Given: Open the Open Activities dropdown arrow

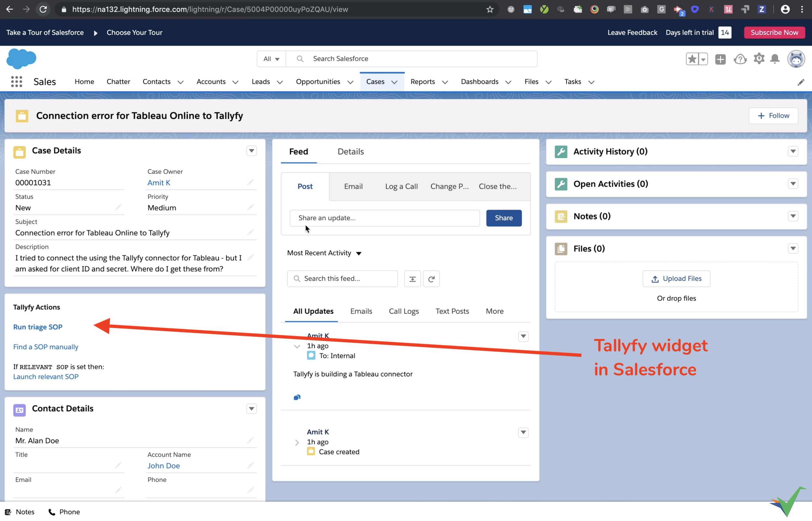Looking at the screenshot, I should (x=793, y=184).
